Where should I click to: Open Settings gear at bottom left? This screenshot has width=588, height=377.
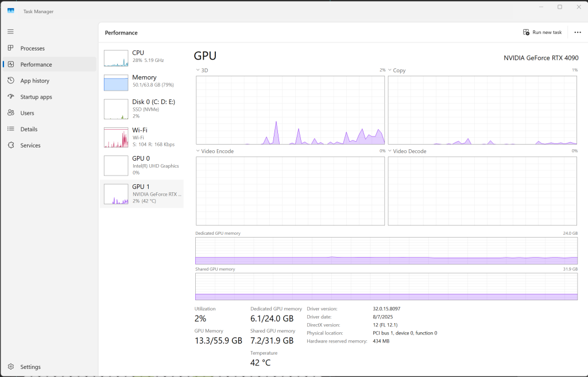pyautogui.click(x=11, y=367)
